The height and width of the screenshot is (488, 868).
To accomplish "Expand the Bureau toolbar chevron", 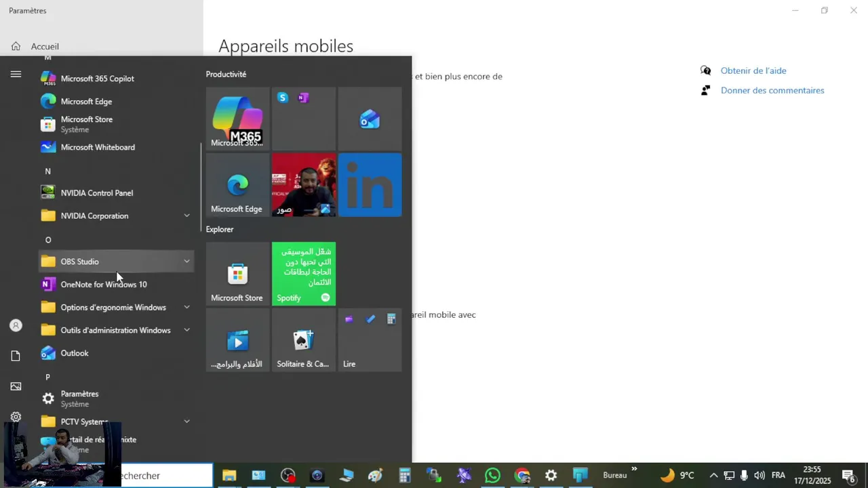I will [635, 469].
